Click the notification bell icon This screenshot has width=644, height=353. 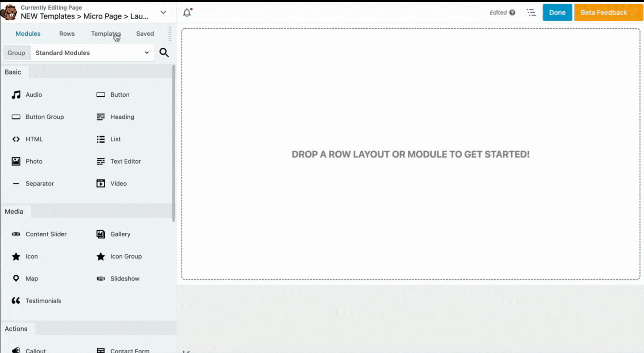click(x=187, y=12)
